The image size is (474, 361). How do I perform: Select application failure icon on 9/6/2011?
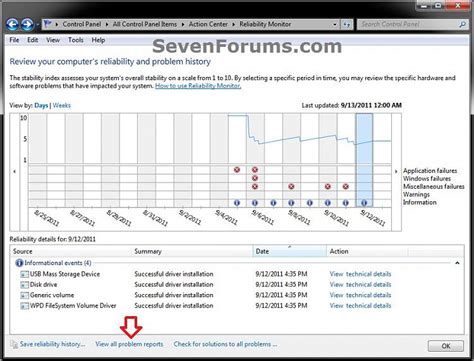point(255,170)
